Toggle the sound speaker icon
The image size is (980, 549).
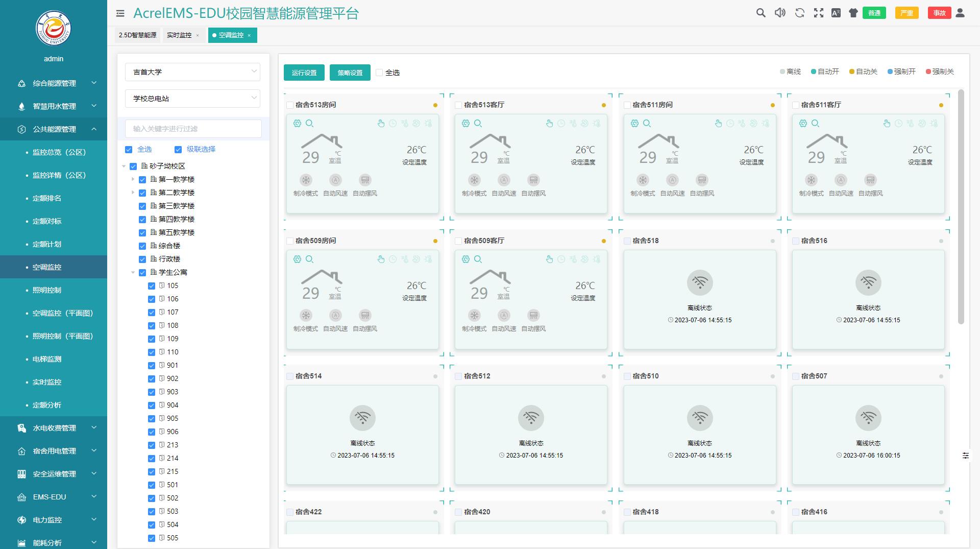pos(780,13)
